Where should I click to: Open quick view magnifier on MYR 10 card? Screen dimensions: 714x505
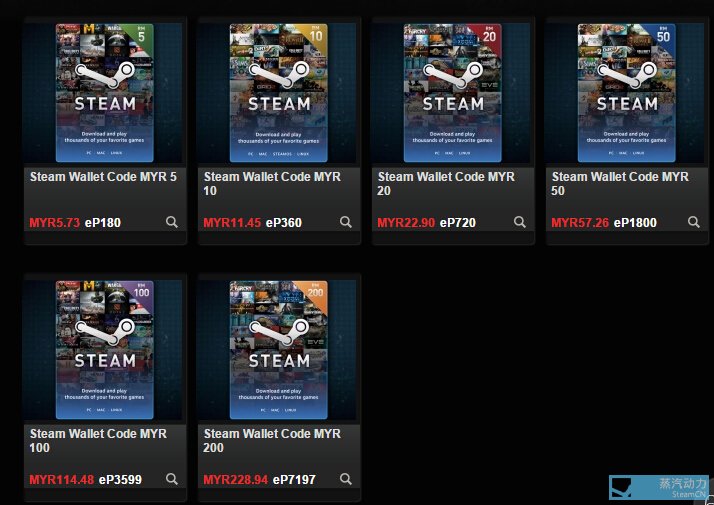pos(346,222)
